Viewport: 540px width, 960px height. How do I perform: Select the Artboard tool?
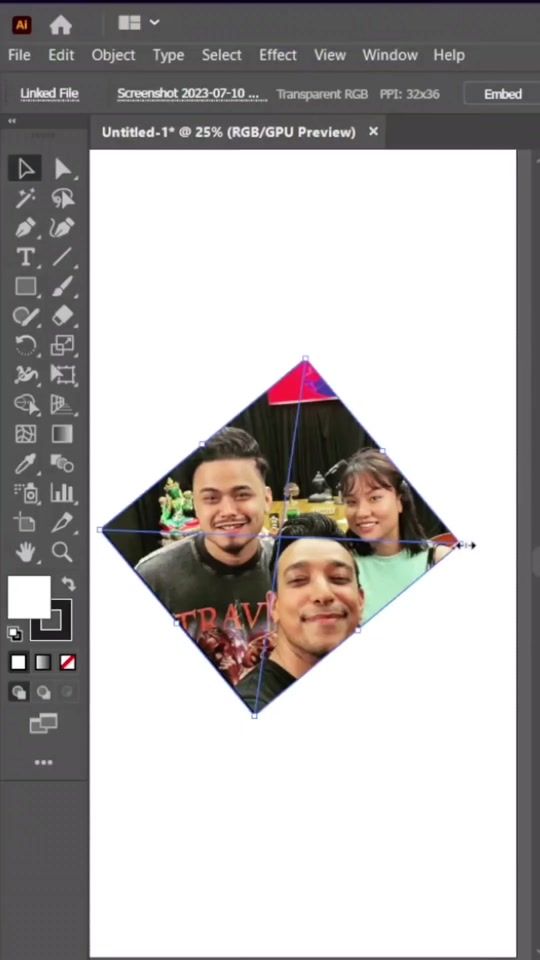coord(25,522)
